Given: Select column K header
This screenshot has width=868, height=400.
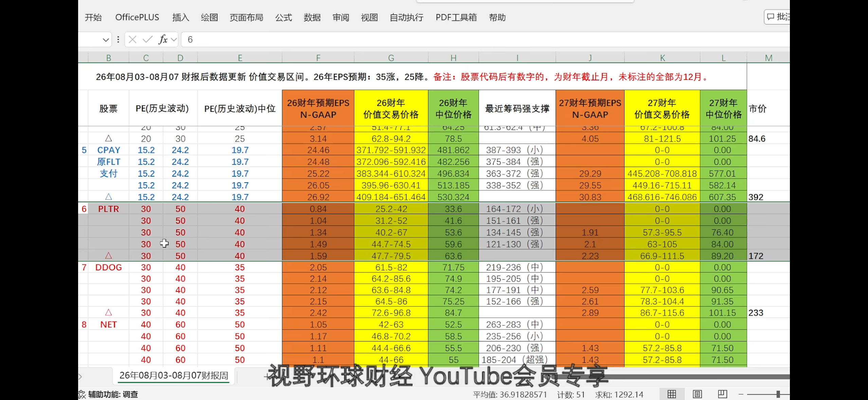Looking at the screenshot, I should click(x=662, y=58).
